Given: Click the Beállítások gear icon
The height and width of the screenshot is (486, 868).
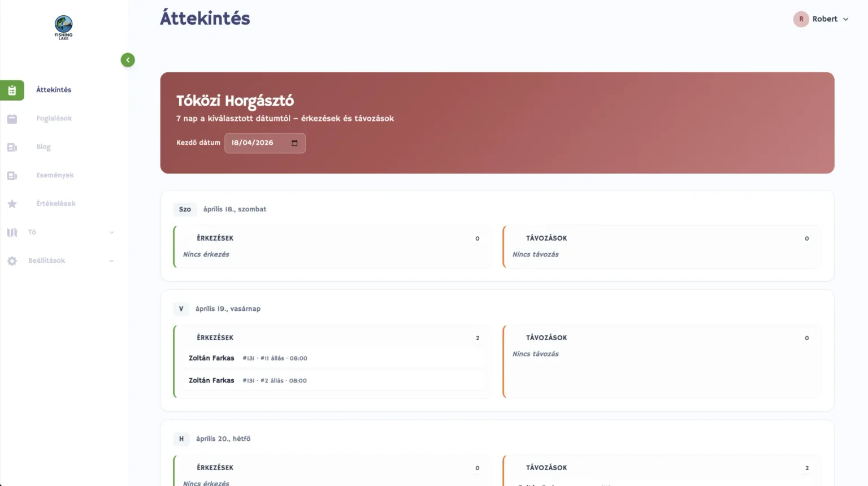Looking at the screenshot, I should pos(12,261).
